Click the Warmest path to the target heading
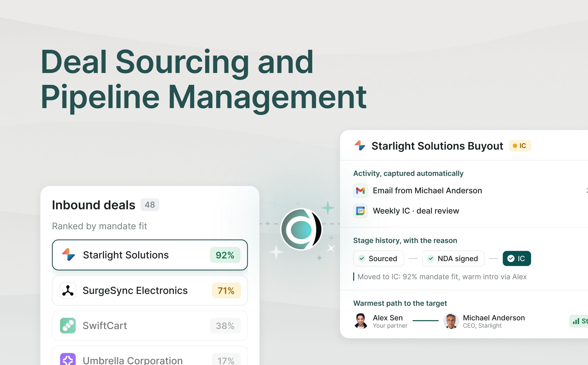This screenshot has height=365, width=588. (400, 303)
